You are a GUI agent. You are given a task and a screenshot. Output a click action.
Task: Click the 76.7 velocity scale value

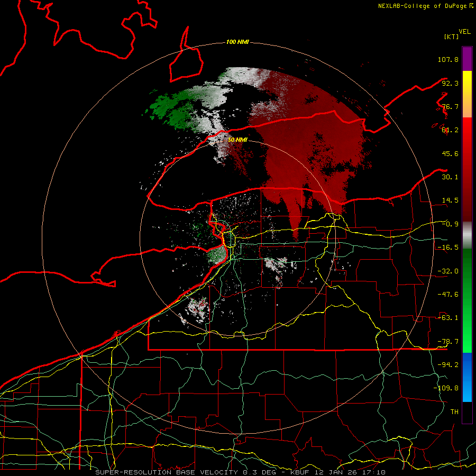450,106
